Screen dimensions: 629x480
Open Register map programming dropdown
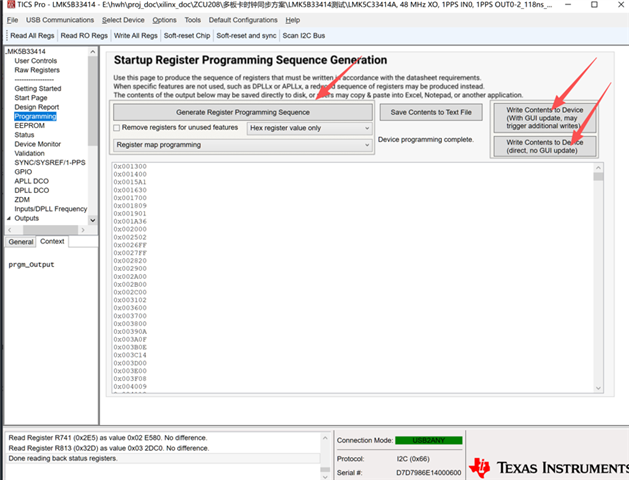click(x=243, y=145)
